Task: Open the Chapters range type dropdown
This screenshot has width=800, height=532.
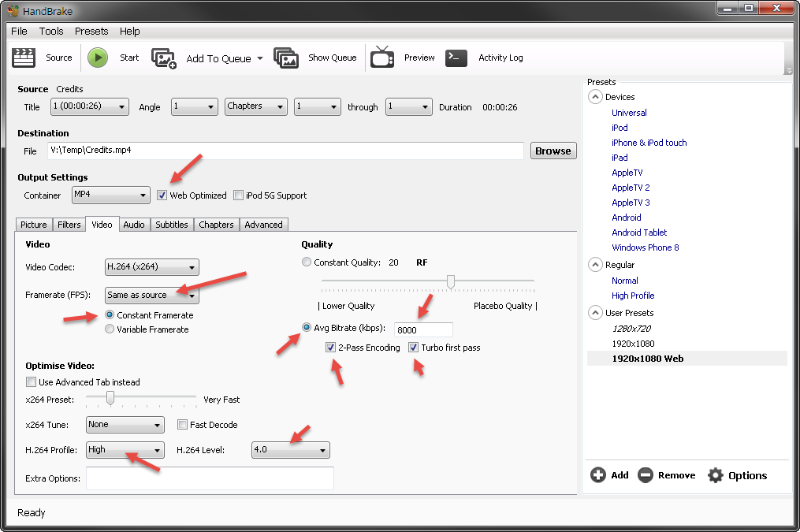Action: (x=255, y=106)
